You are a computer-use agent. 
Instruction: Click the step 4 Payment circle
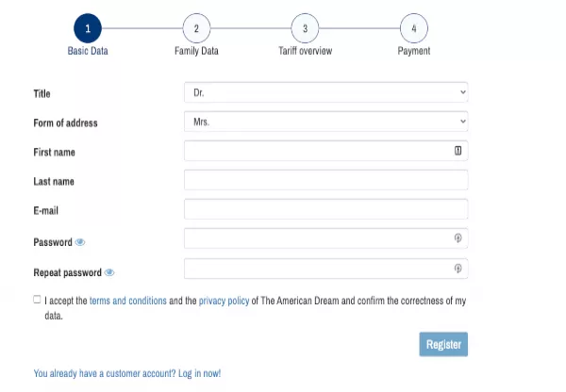(x=414, y=28)
